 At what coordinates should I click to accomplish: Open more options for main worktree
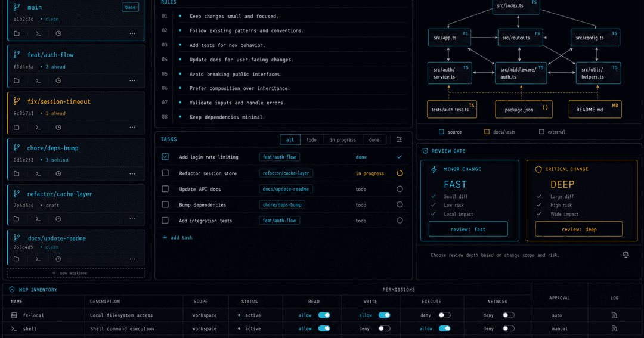pos(132,33)
